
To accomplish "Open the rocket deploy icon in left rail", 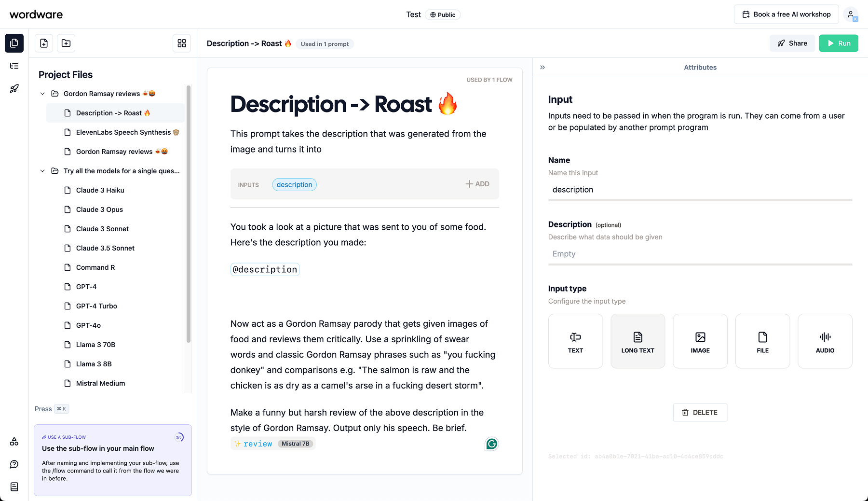I will pos(14,89).
